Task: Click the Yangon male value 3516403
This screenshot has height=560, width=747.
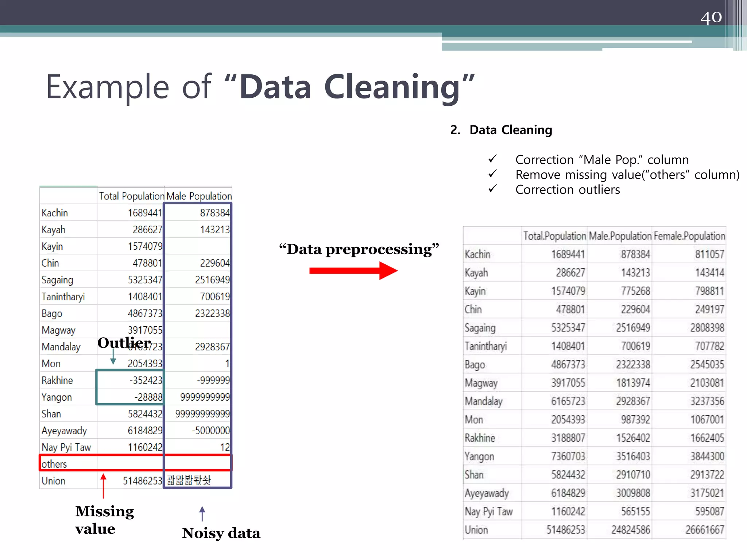Action: (633, 456)
